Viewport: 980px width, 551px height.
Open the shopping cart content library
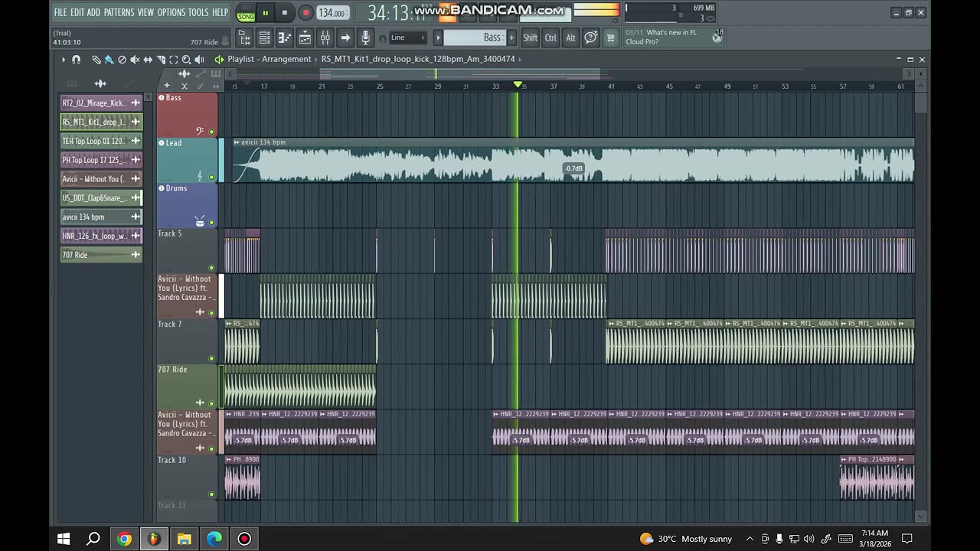point(610,37)
